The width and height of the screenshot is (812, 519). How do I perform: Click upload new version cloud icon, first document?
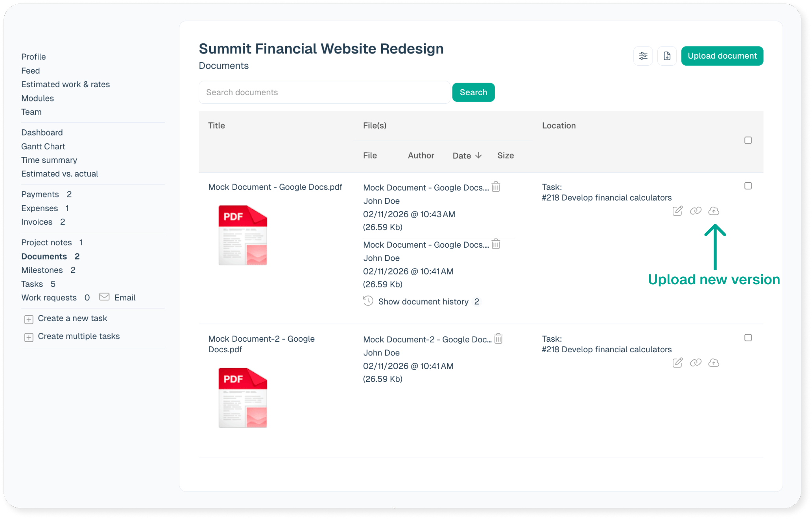pyautogui.click(x=713, y=211)
